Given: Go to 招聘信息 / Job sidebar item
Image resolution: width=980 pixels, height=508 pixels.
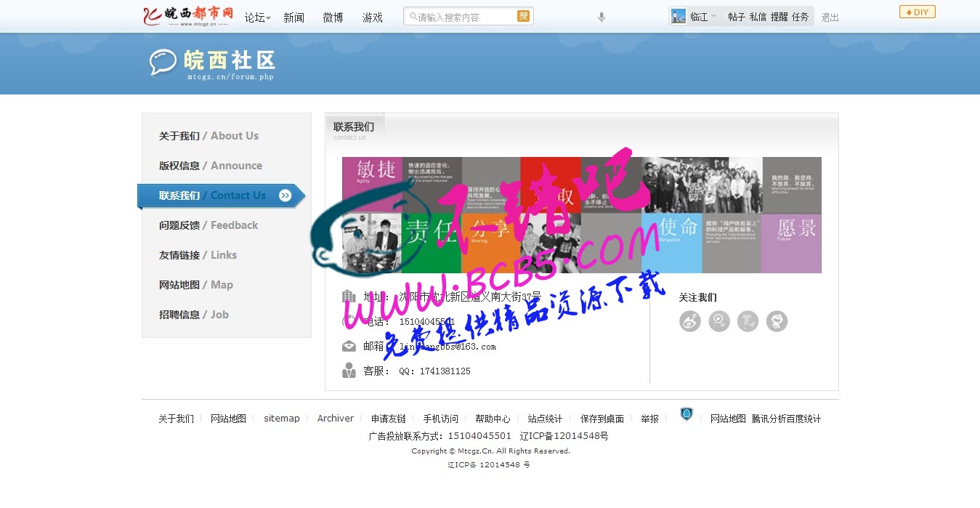Looking at the screenshot, I should point(194,315).
